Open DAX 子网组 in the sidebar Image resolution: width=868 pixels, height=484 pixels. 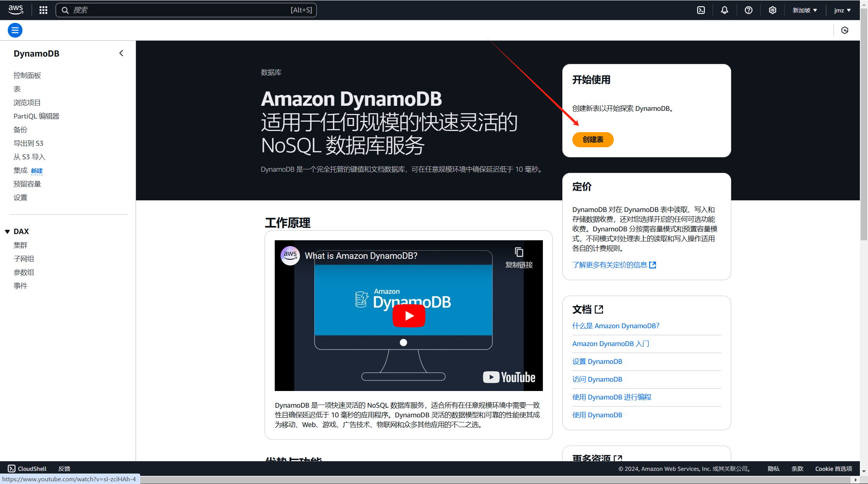[x=24, y=258]
